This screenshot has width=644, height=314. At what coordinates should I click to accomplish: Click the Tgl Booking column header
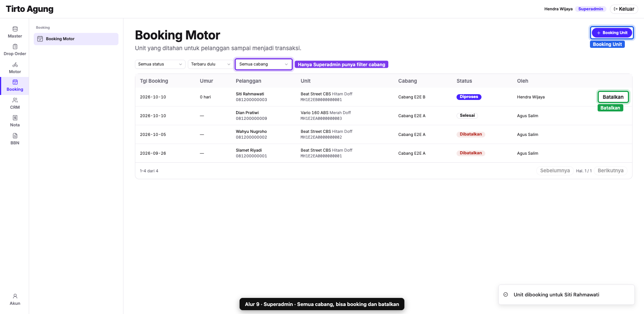(154, 81)
